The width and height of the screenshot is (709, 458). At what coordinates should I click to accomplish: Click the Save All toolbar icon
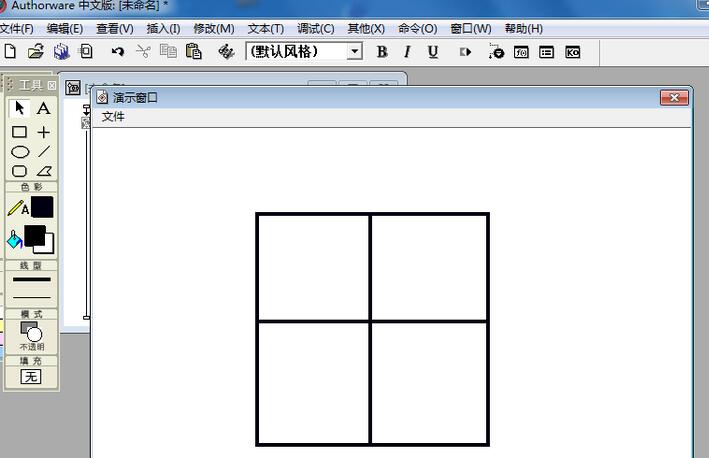point(61,52)
